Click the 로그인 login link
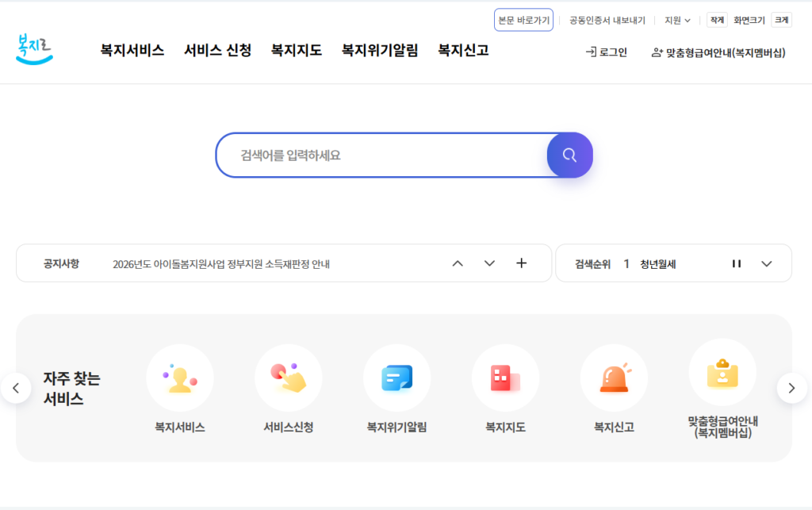The width and height of the screenshot is (812, 510). [607, 52]
